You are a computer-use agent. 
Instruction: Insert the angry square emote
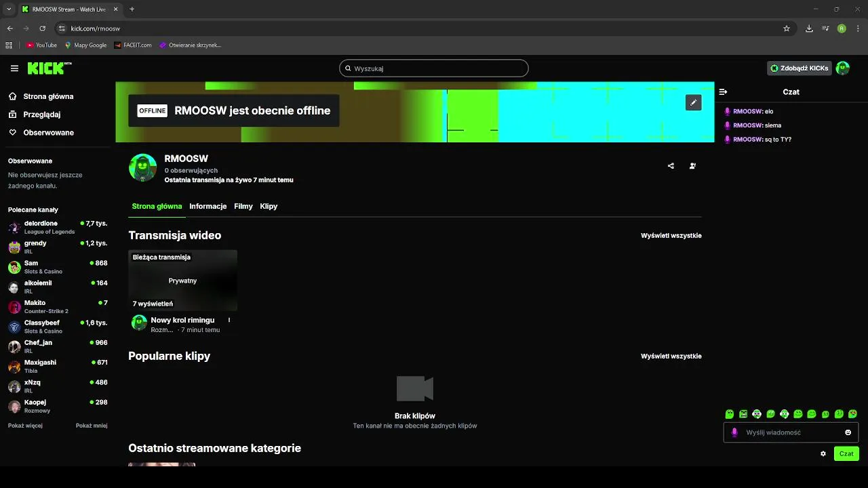tap(743, 414)
